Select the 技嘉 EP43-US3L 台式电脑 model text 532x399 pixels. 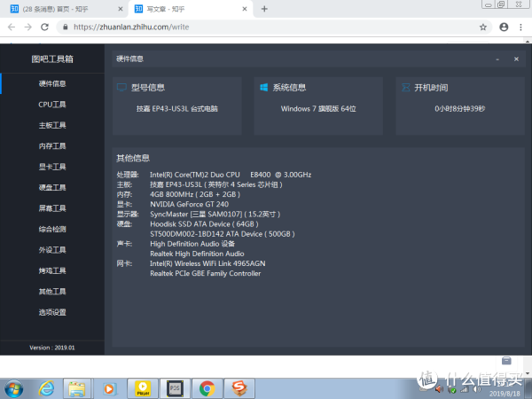click(x=177, y=109)
